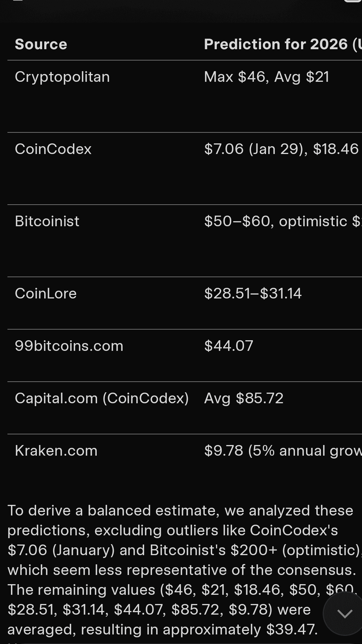This screenshot has height=644, width=362.
Task: Select the Max $46, Avg $21 cell
Action: (x=266, y=77)
